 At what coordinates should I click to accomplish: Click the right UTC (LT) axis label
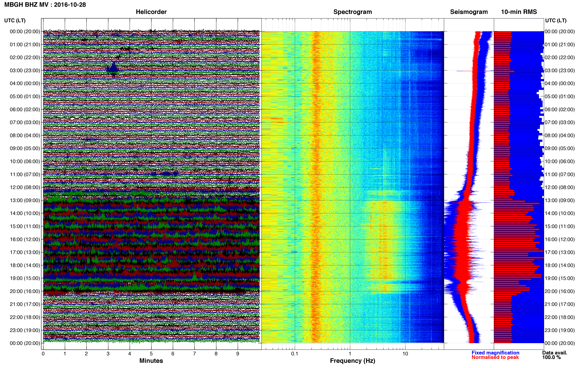coord(556,20)
